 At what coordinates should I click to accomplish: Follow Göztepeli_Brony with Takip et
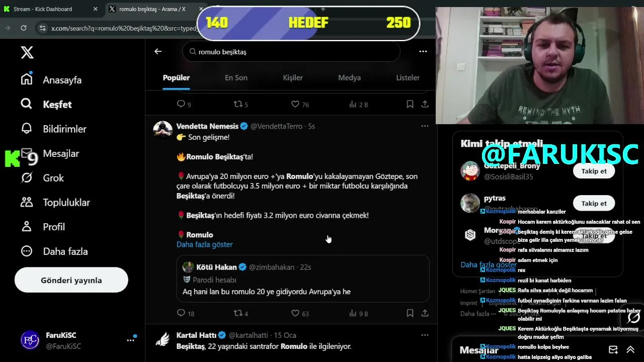point(594,171)
